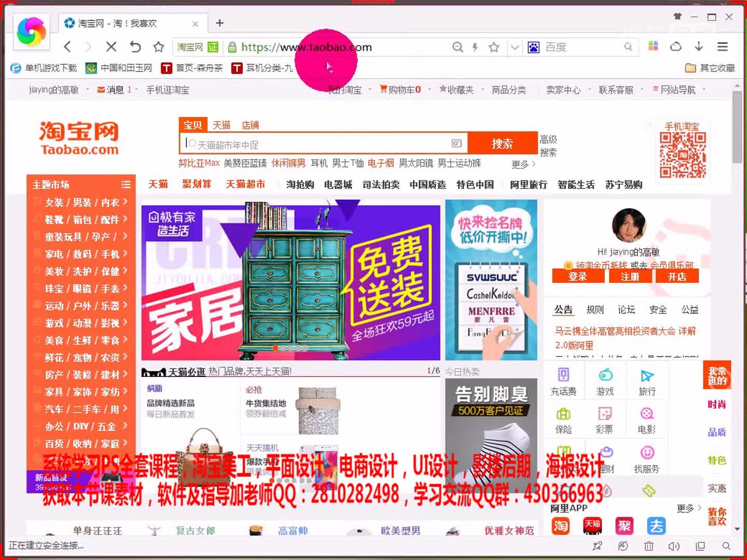Bookmark page with toolbar star icon
This screenshot has width=747, height=560.
tap(159, 47)
